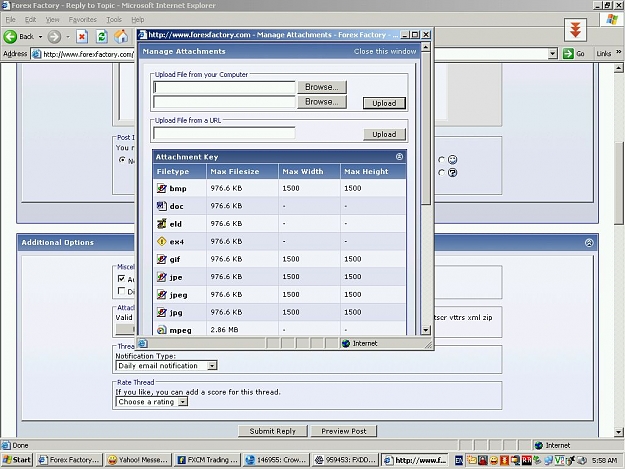Click popup window scrollbar down arrow
Image resolution: width=625 pixels, height=469 pixels.
tap(426, 330)
